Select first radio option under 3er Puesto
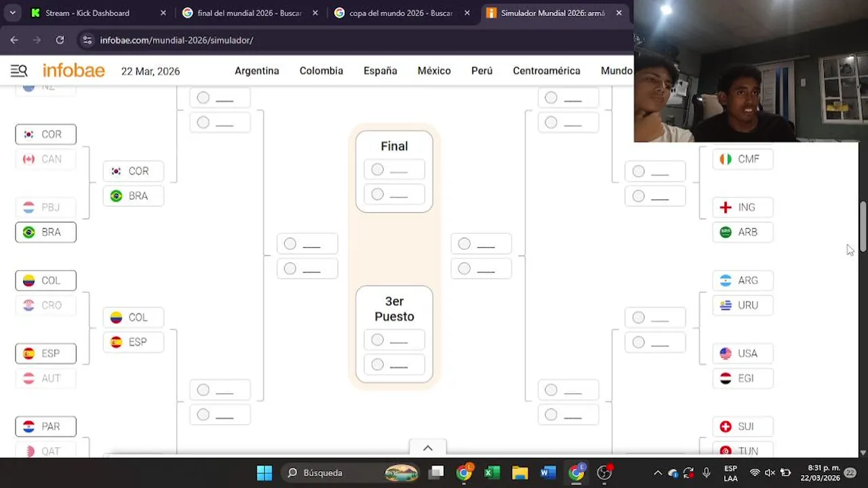This screenshot has height=488, width=868. 378,340
